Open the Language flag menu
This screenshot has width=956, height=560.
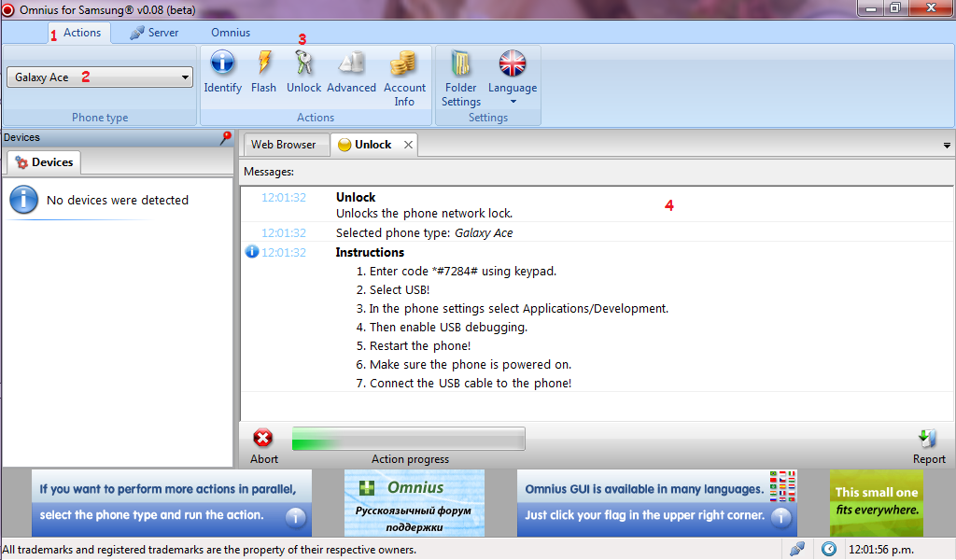click(x=513, y=77)
